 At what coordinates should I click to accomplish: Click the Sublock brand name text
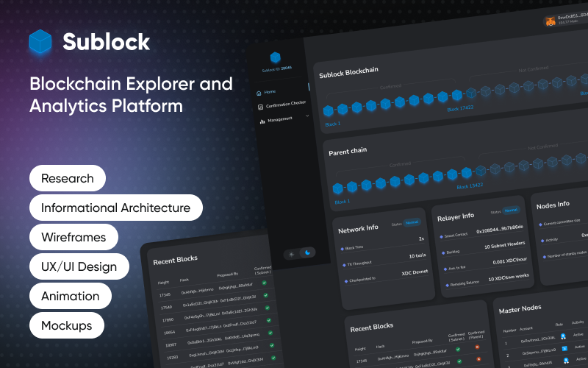tap(107, 42)
